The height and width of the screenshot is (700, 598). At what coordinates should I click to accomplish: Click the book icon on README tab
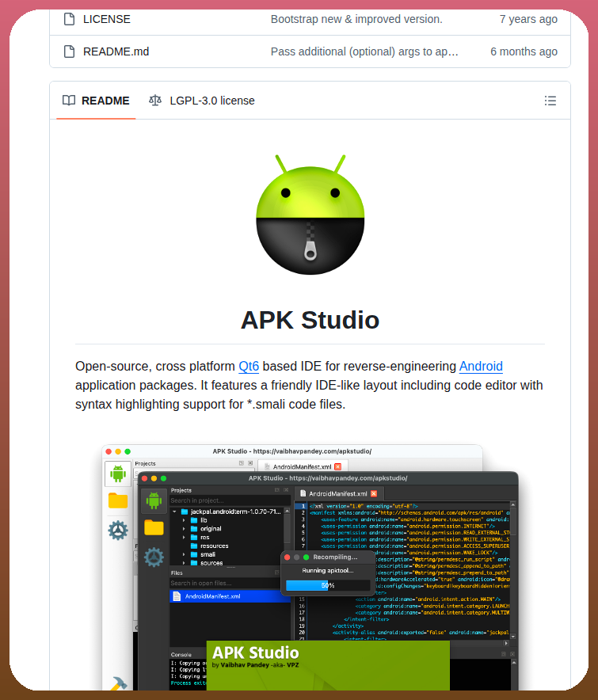pos(69,101)
